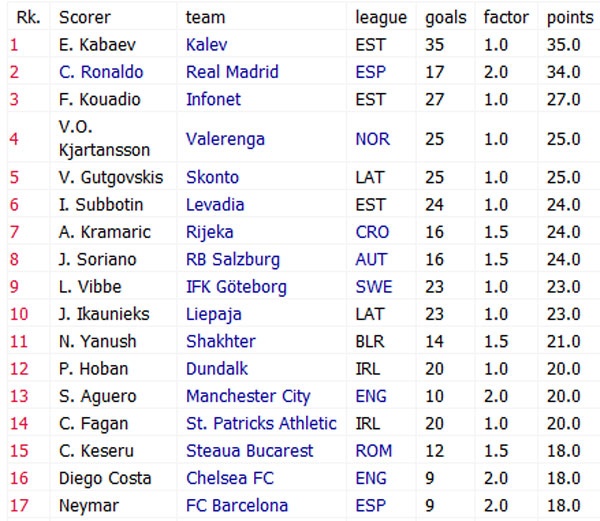Open the NOR league link
600x521 pixels.
[x=372, y=139]
